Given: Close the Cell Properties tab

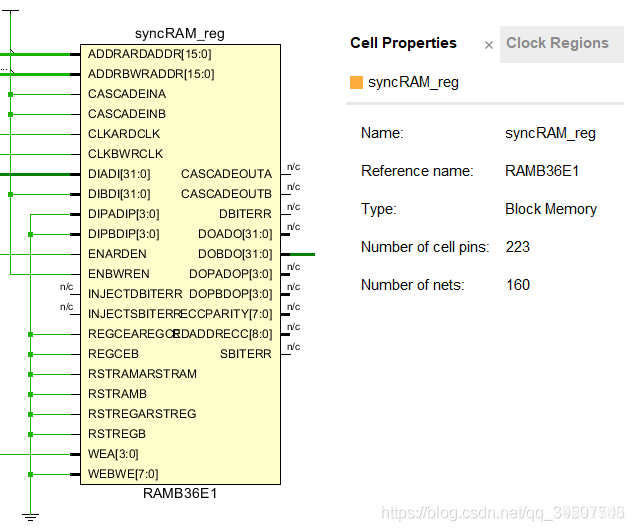Looking at the screenshot, I should [488, 45].
